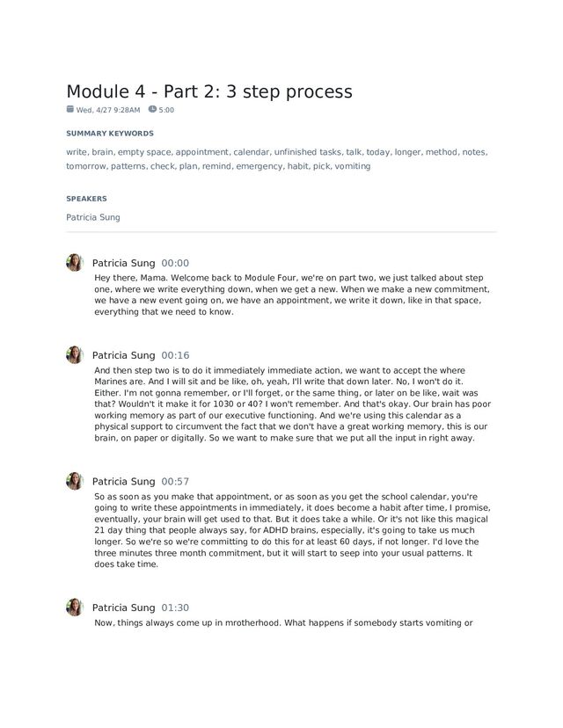The height and width of the screenshot is (728, 563).
Task: Click the keyword 'vomiting'
Action: point(353,166)
